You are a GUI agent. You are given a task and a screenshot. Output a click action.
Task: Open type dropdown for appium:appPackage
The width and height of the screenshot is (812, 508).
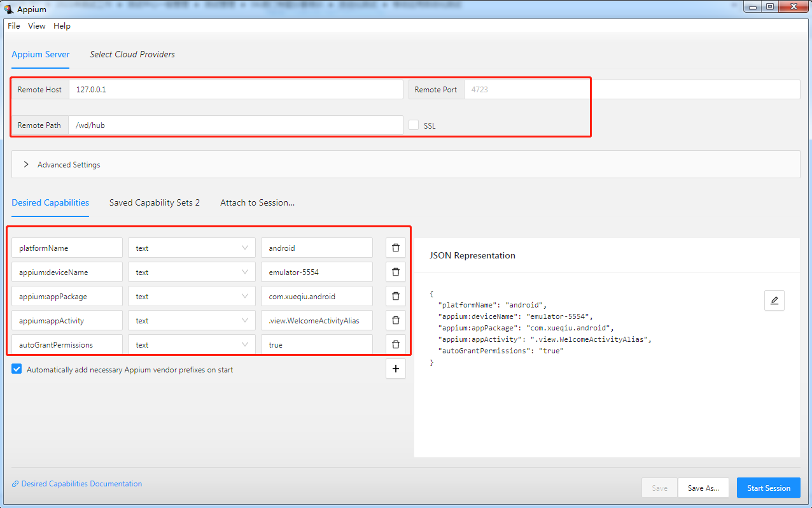coord(192,296)
